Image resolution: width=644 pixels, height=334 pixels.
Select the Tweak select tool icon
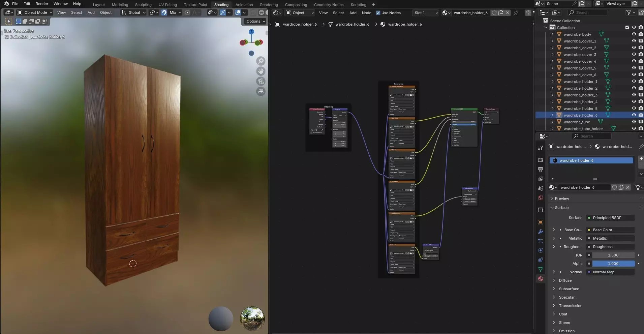(9, 21)
